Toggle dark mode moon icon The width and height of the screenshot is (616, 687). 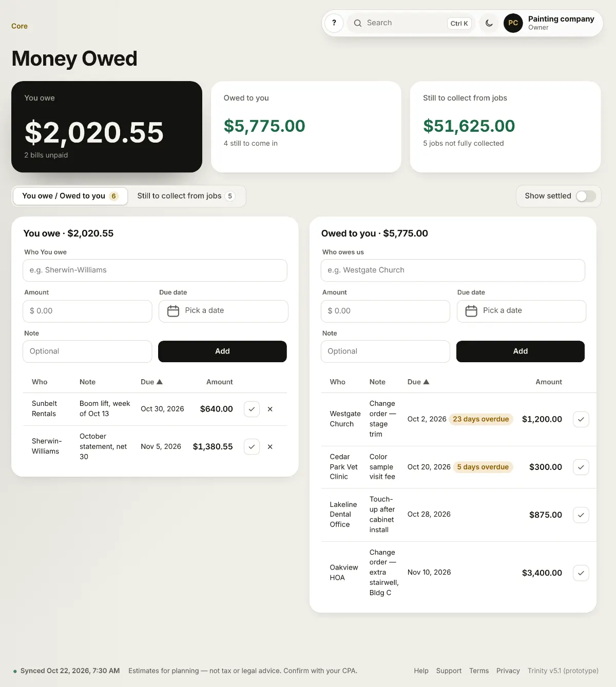click(489, 23)
